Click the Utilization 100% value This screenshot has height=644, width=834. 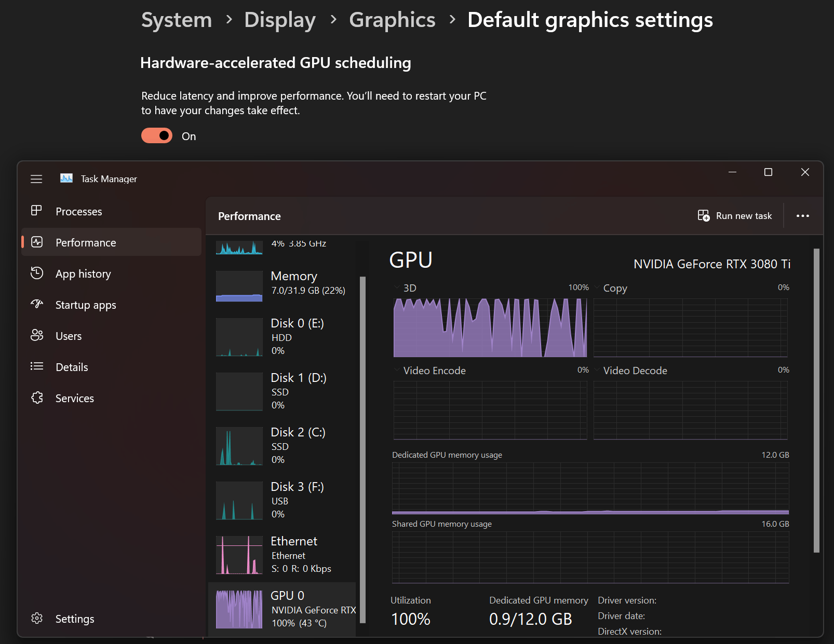(x=410, y=619)
